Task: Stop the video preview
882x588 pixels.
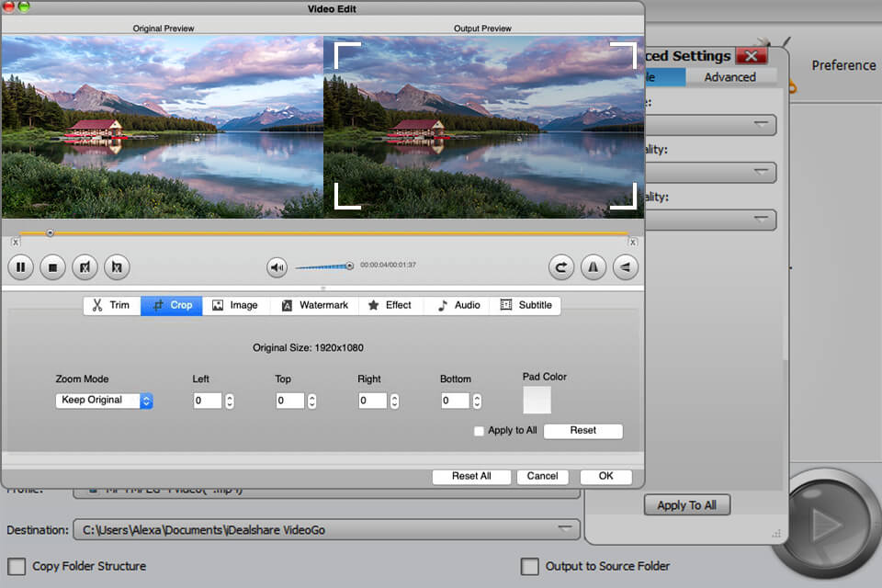Action: [53, 267]
